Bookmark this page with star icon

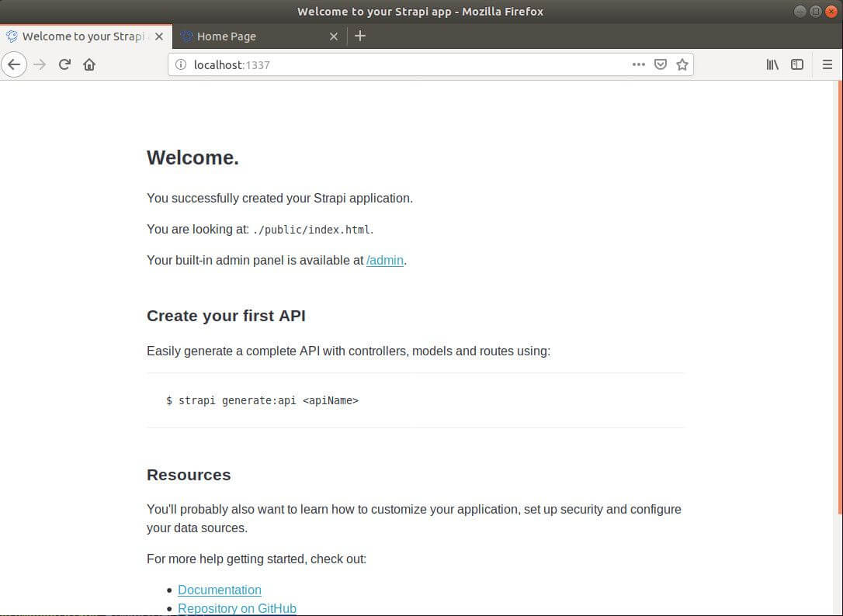[682, 64]
